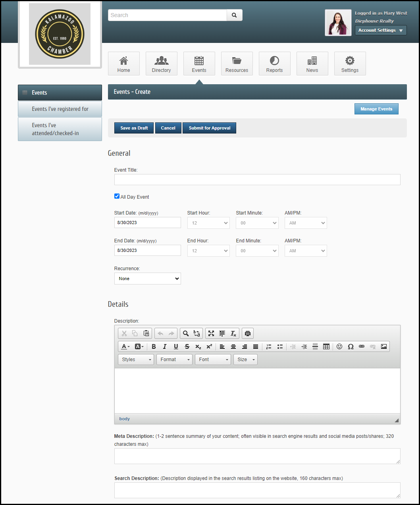
Task: Open the Find magnifier in editor toolbar
Action: 185,333
